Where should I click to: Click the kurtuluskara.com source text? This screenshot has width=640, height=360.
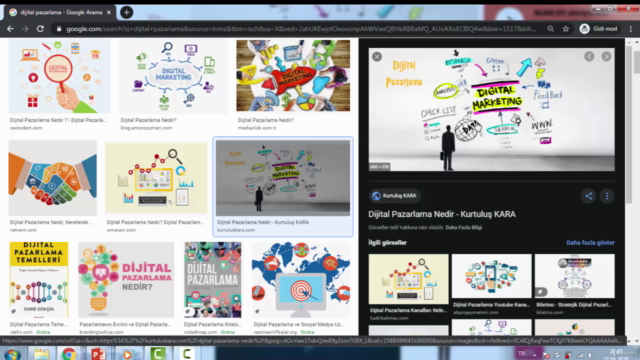point(236,230)
